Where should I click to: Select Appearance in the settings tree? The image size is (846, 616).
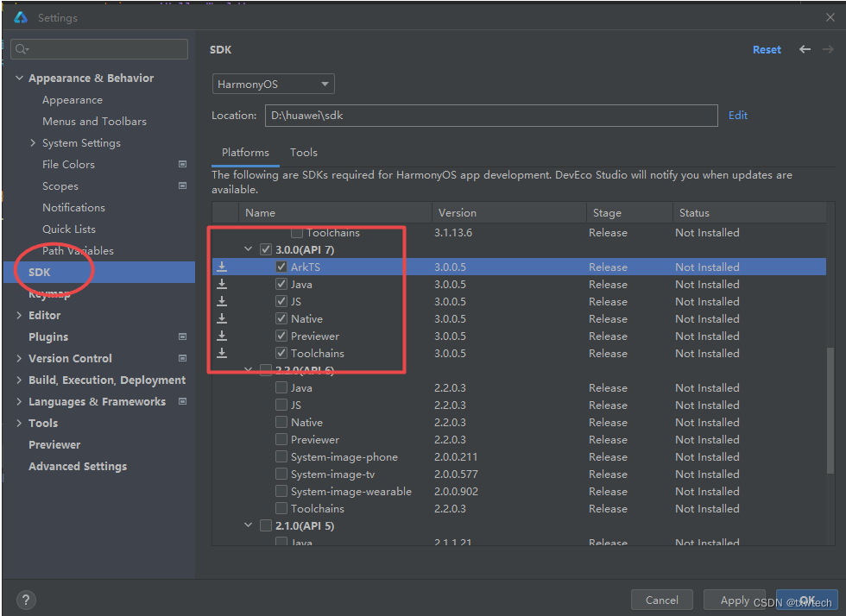click(x=73, y=100)
